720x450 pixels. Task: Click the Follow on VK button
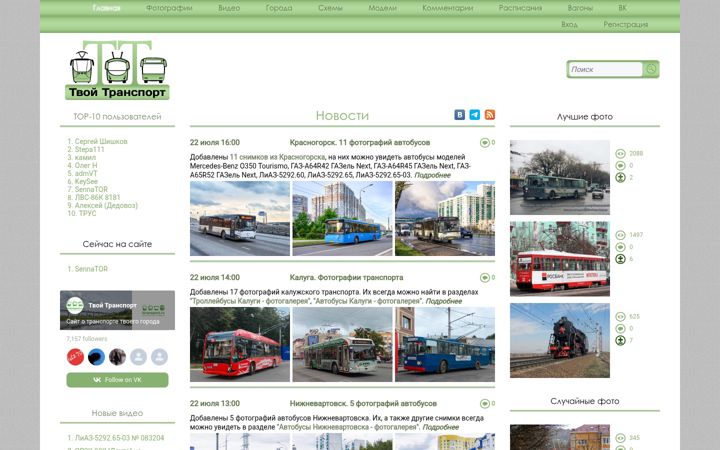click(x=118, y=380)
